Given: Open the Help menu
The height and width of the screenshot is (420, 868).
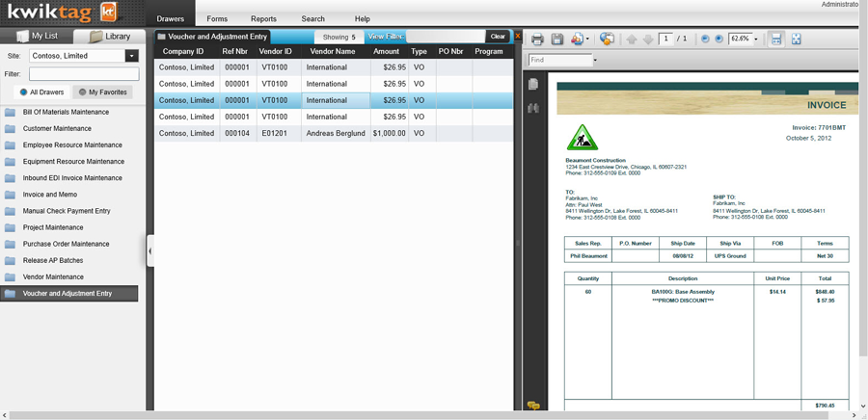Looking at the screenshot, I should [x=363, y=19].
